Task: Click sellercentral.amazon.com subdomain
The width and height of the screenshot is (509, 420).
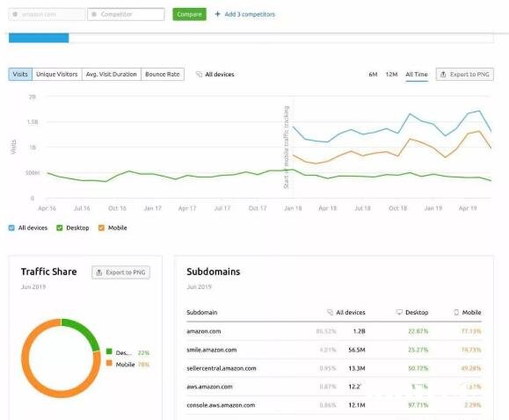Action: click(x=222, y=368)
